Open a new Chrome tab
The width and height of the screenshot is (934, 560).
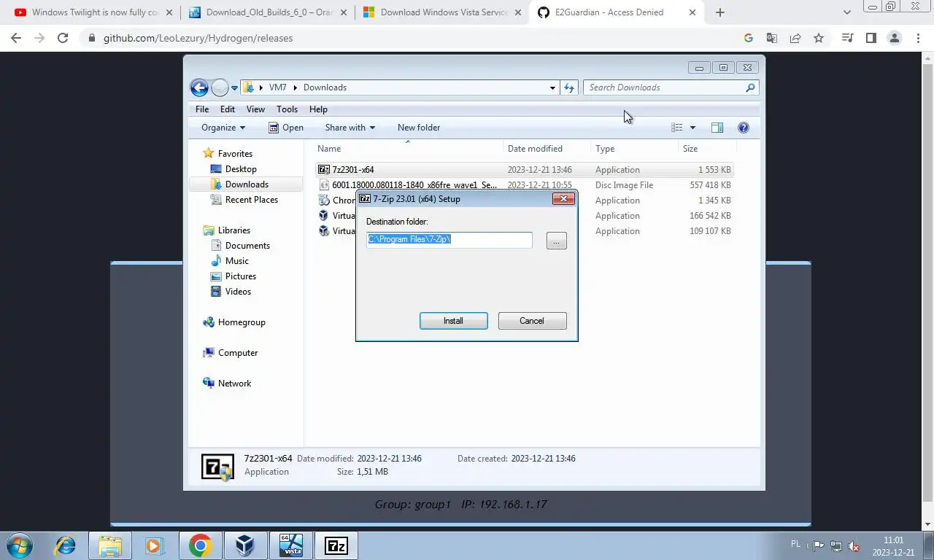[720, 12]
